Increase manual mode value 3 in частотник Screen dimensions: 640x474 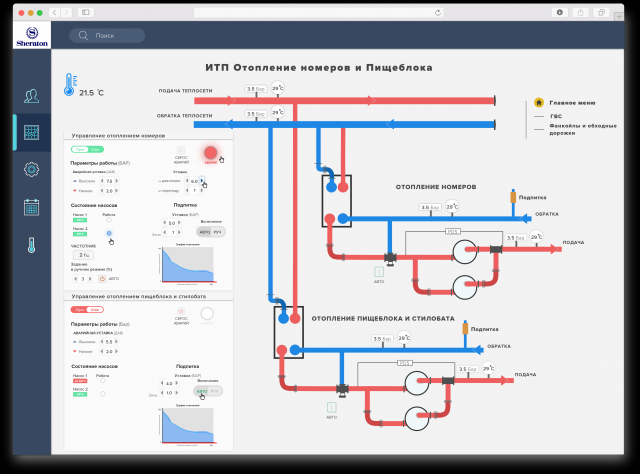[x=90, y=279]
